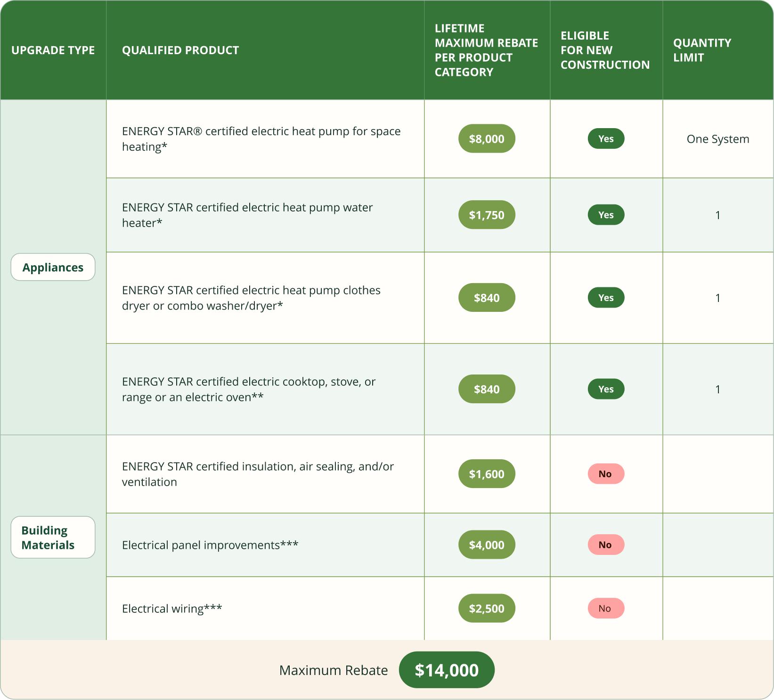Click the $840 badge for clothes dryer

click(487, 298)
